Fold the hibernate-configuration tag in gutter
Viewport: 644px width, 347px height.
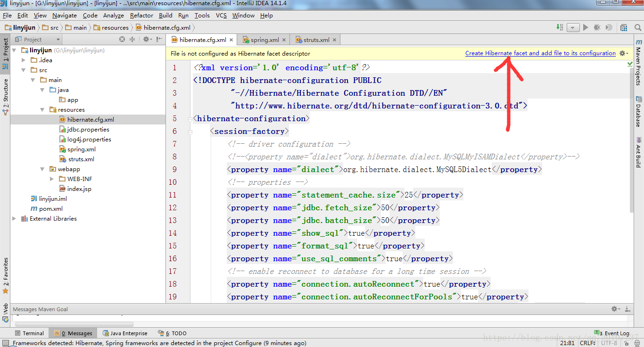tap(190, 119)
